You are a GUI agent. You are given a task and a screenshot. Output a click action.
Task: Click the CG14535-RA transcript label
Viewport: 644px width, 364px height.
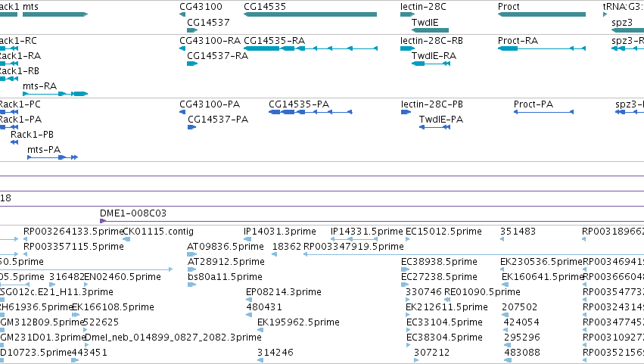pyautogui.click(x=275, y=41)
